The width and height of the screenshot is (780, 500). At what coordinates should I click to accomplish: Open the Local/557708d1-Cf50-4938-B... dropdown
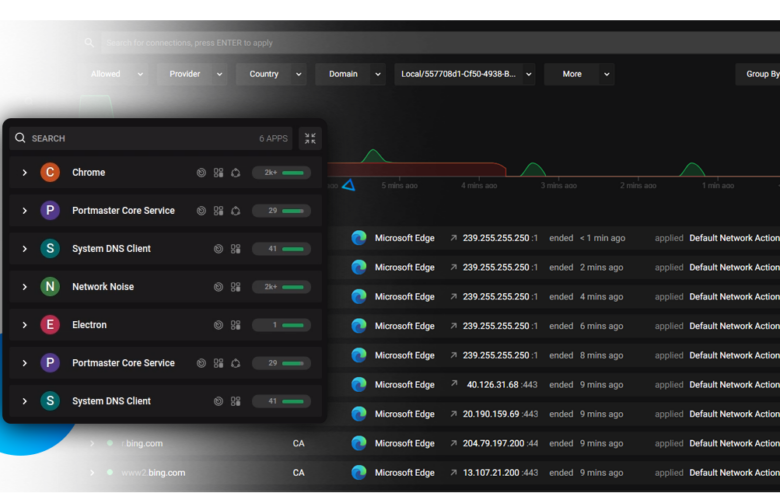pos(465,74)
